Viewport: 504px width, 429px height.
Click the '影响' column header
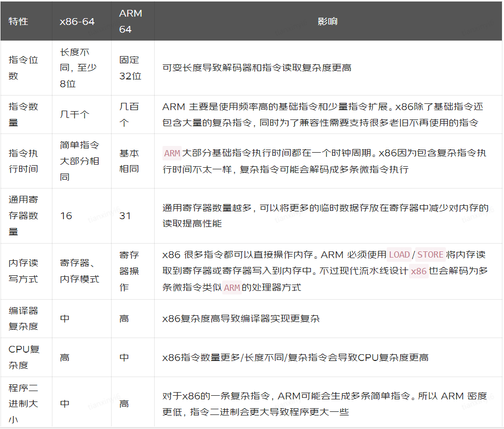click(x=328, y=21)
